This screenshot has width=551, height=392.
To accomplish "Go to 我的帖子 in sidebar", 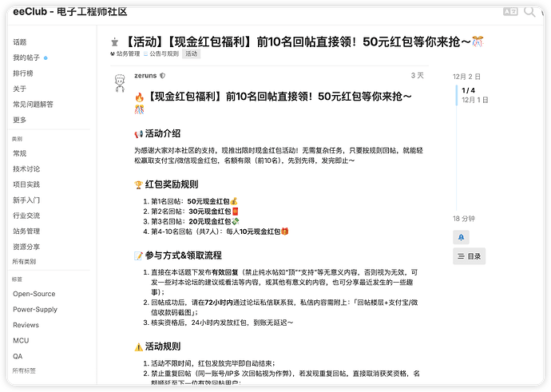I will [26, 57].
